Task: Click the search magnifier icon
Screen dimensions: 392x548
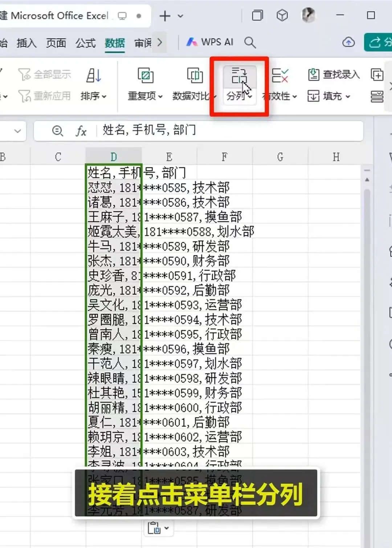Action: click(x=250, y=42)
